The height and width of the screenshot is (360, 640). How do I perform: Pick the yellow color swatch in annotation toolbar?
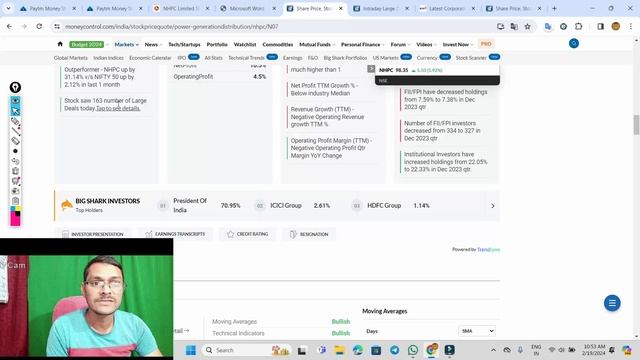coord(18,209)
